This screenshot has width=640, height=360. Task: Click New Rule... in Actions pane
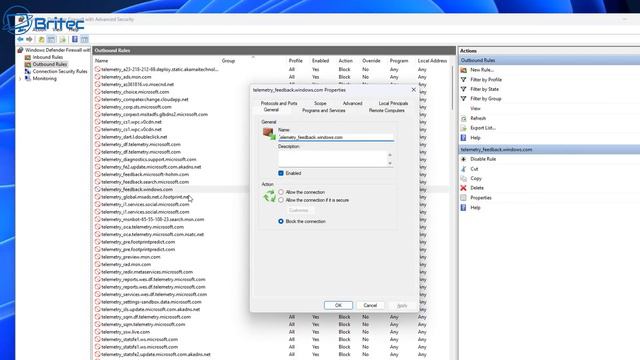482,70
